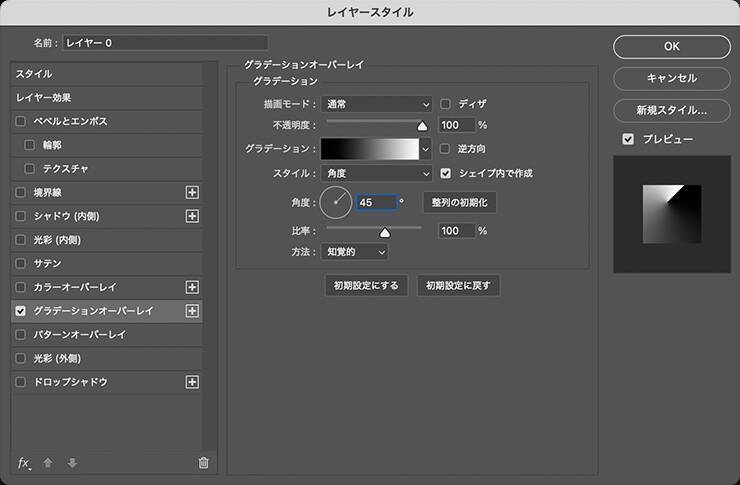This screenshot has width=740, height=485.
Task: Toggle the 逆方向 checkbox
Action: click(x=446, y=148)
